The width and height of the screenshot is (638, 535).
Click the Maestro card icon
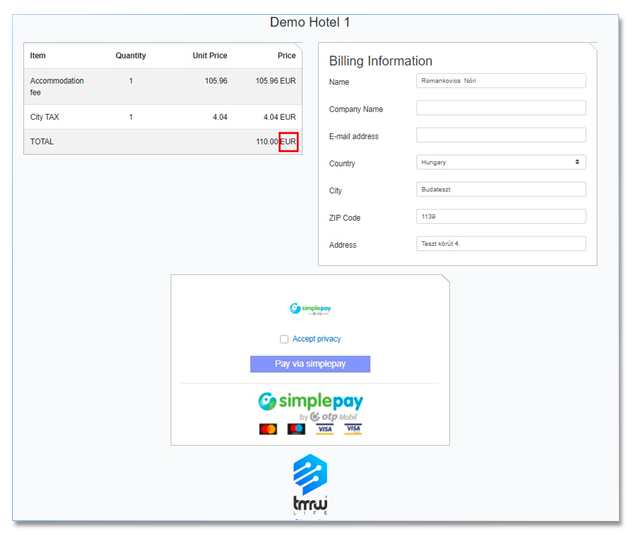coord(296,429)
